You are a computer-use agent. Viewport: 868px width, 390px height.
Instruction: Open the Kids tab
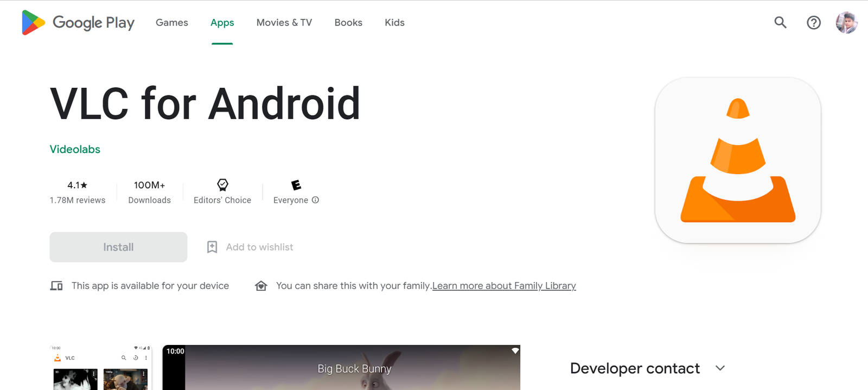(x=394, y=23)
